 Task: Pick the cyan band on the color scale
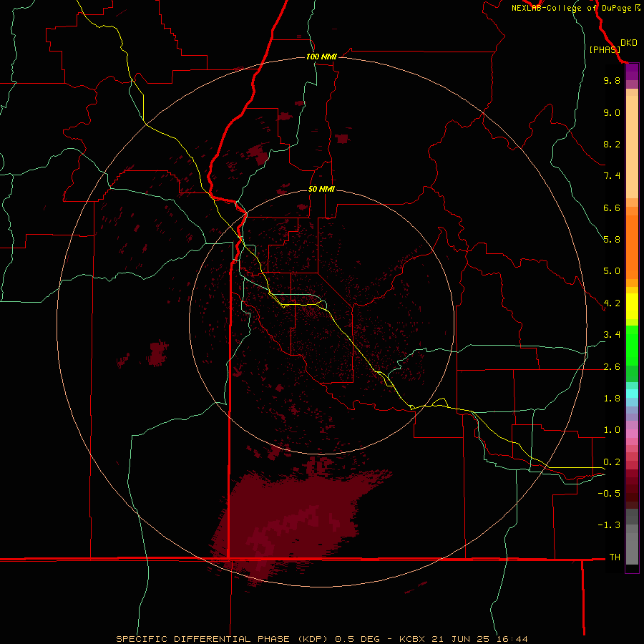click(632, 393)
